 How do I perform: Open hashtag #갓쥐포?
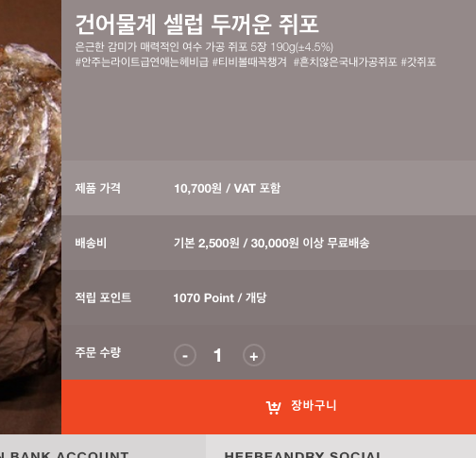tap(418, 62)
